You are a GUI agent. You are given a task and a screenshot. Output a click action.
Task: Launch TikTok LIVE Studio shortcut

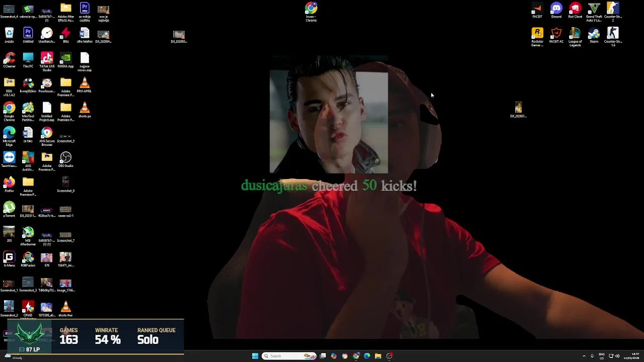[47, 61]
